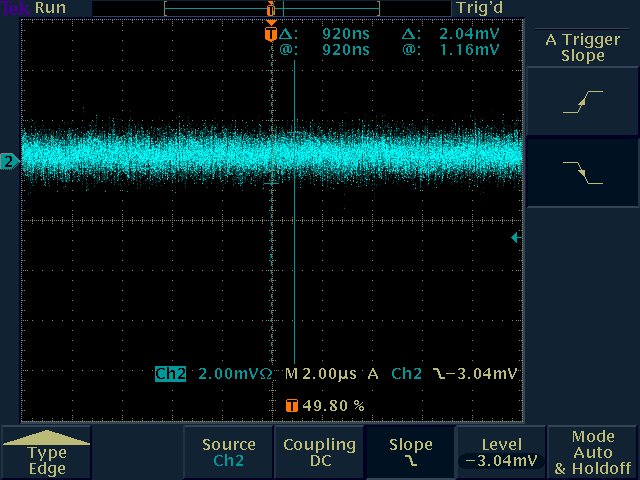The height and width of the screenshot is (480, 640).
Task: Click the Run acquisition status label
Action: tap(50, 8)
